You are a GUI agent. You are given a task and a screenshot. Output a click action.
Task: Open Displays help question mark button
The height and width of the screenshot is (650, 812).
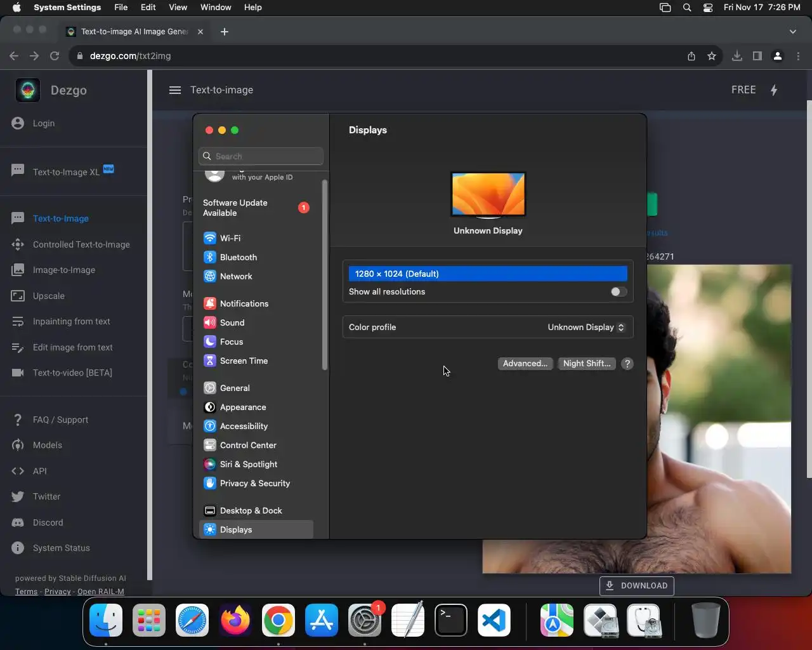tap(627, 364)
